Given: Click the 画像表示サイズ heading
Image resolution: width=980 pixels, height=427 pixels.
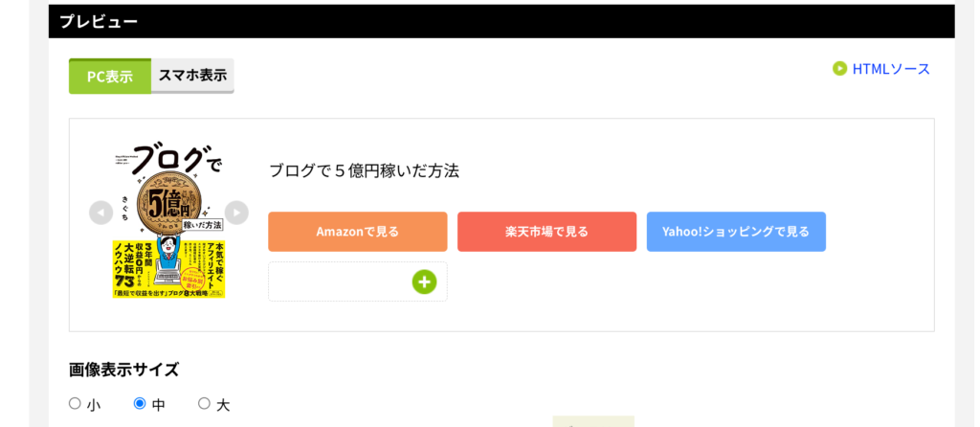Looking at the screenshot, I should (123, 370).
